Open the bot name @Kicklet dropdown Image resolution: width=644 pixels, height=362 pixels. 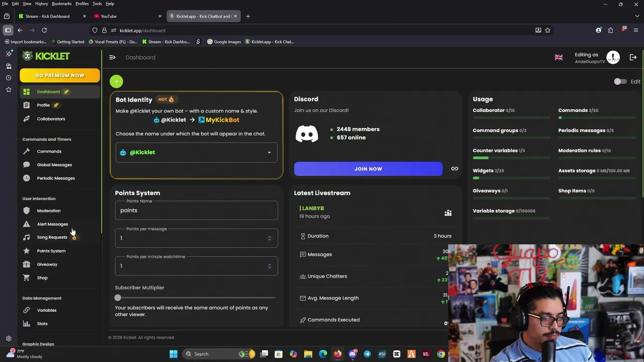click(196, 152)
